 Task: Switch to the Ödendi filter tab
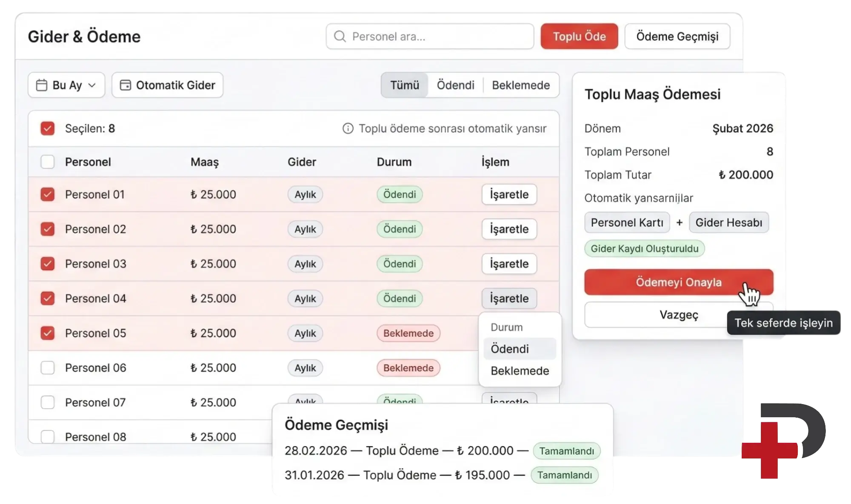(x=455, y=85)
